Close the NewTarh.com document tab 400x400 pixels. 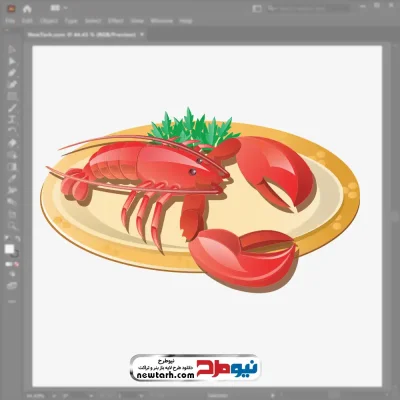point(142,34)
